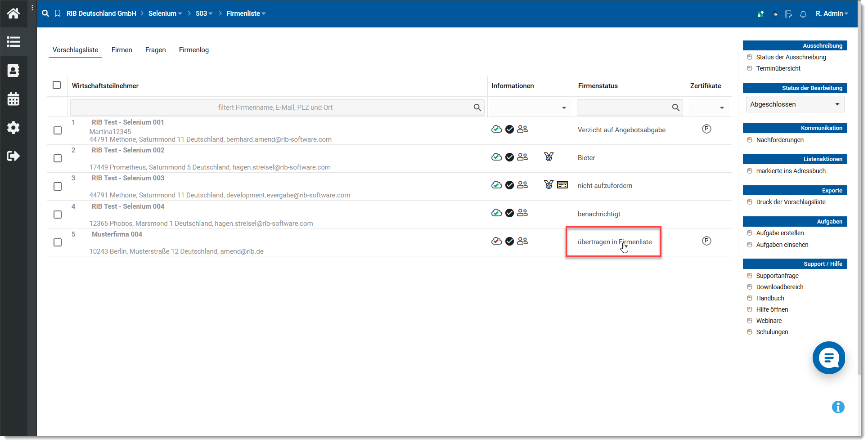This screenshot has width=868, height=443.
Task: Switch to the Firmenlog tab
Action: [193, 50]
